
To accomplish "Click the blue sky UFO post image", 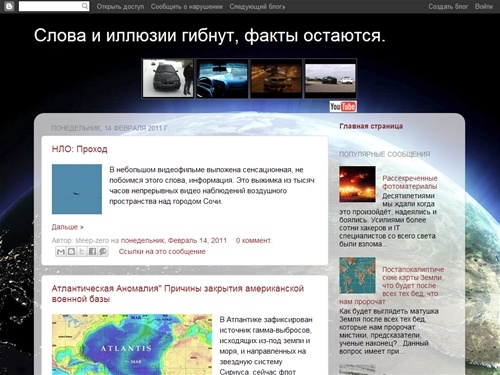I will coord(77,189).
